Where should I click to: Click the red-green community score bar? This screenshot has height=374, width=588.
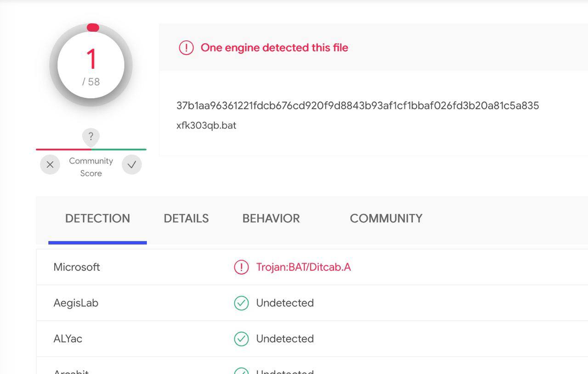click(91, 149)
